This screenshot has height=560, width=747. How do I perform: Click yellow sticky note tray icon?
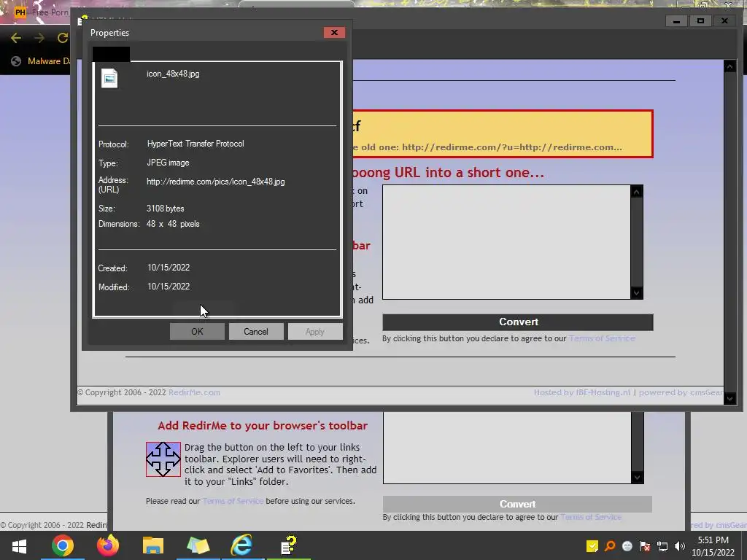[x=592, y=546]
